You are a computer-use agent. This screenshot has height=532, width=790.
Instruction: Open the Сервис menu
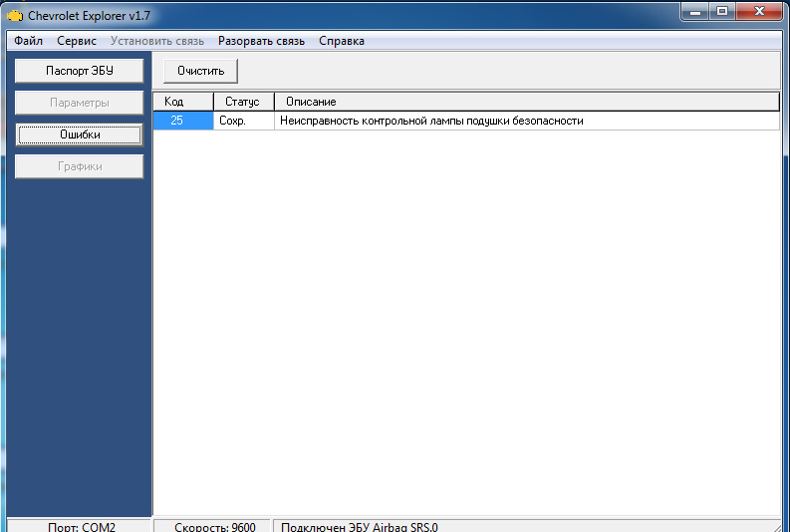[76, 41]
